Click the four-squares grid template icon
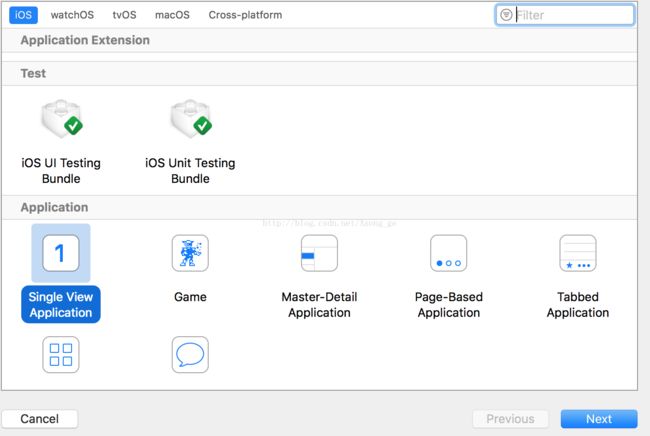This screenshot has width=650, height=436. [x=60, y=354]
